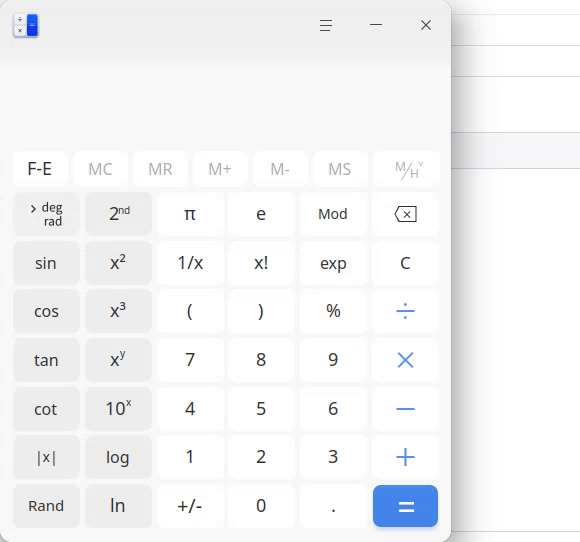Viewport: 580px width, 542px height.
Task: Click the MS memory store button
Action: (340, 169)
